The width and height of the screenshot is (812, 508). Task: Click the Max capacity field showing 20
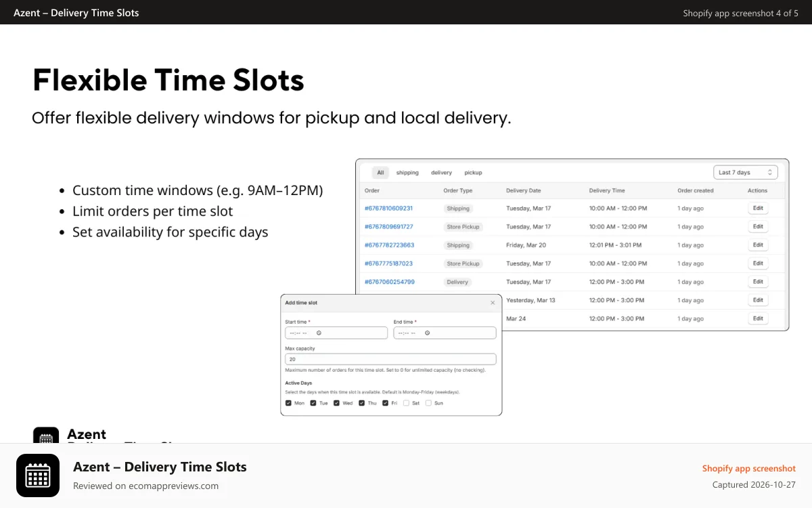(x=390, y=360)
